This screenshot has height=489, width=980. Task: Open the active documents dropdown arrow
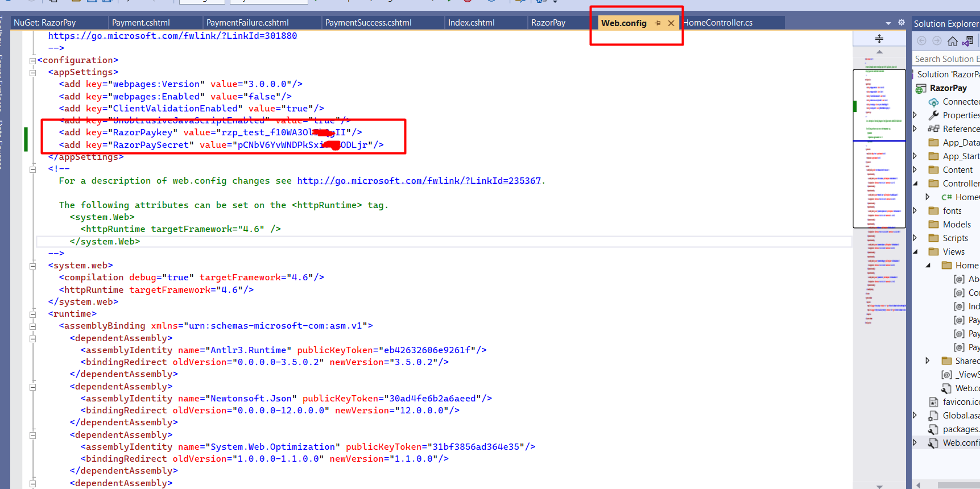coord(888,23)
